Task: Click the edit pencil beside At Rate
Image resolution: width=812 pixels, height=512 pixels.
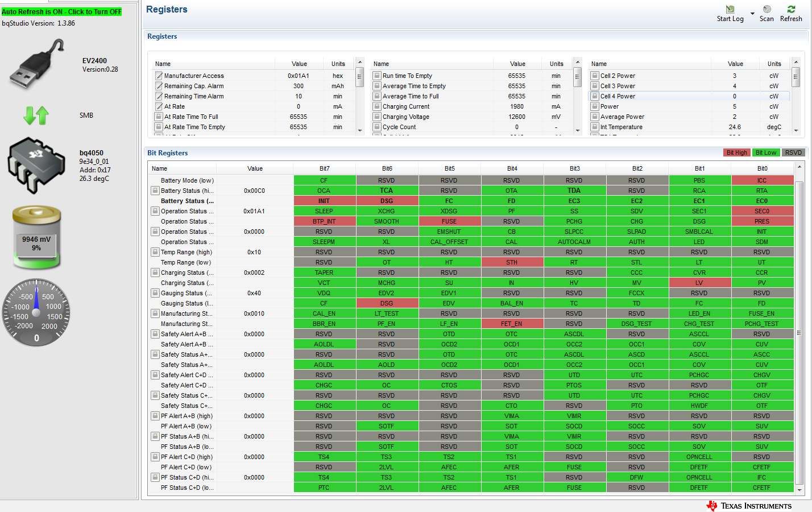Action: pyautogui.click(x=159, y=106)
